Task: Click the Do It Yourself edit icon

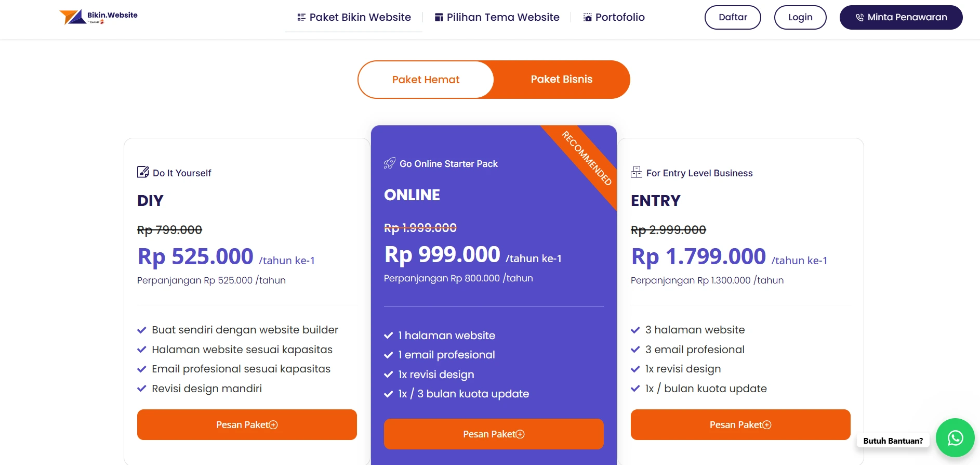Action: pos(143,172)
